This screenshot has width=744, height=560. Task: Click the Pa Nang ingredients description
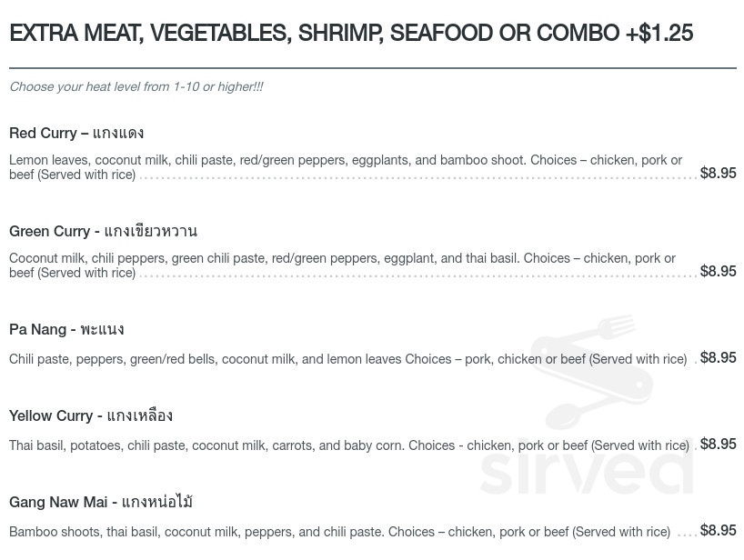[x=347, y=360]
